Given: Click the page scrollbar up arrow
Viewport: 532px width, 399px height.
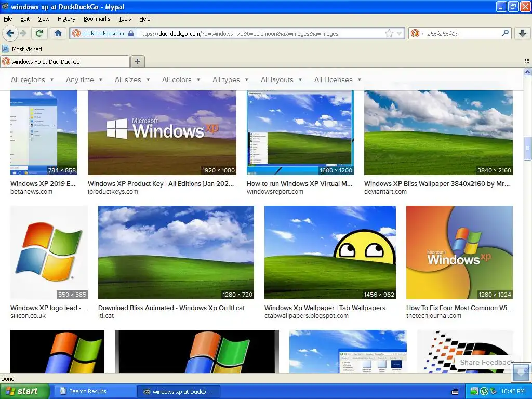Looking at the screenshot, I should (x=527, y=72).
